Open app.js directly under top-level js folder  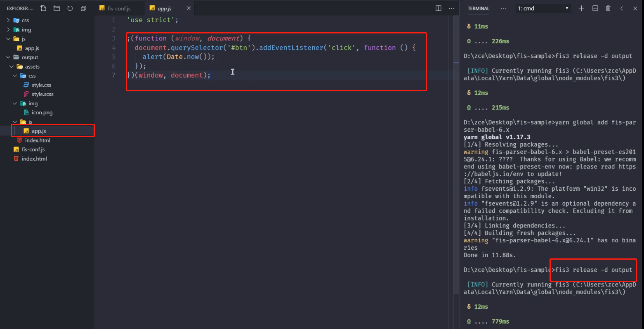[32, 48]
